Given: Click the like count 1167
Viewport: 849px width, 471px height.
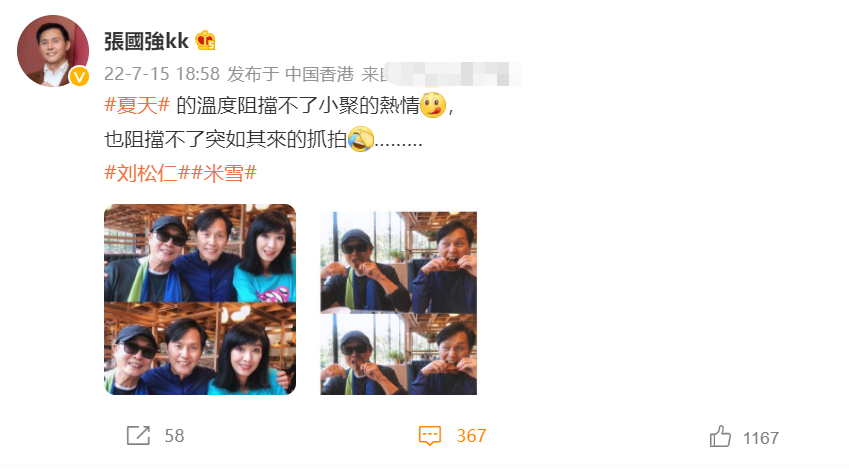Looking at the screenshot, I should [761, 438].
